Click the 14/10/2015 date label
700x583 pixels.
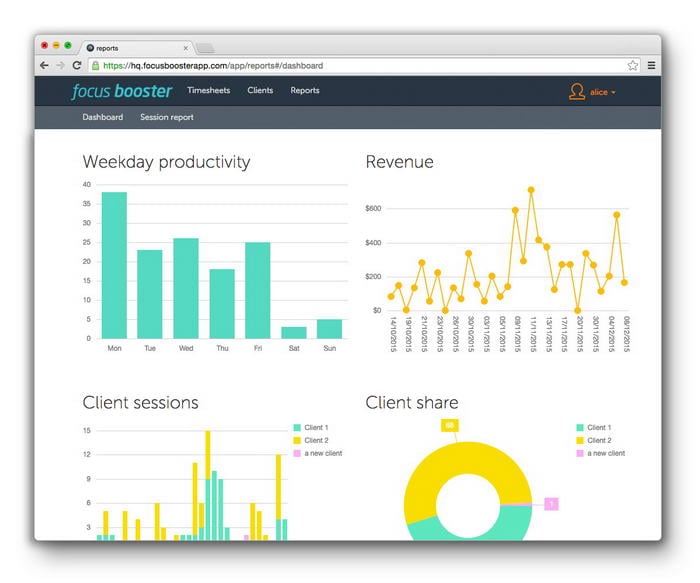coord(393,334)
